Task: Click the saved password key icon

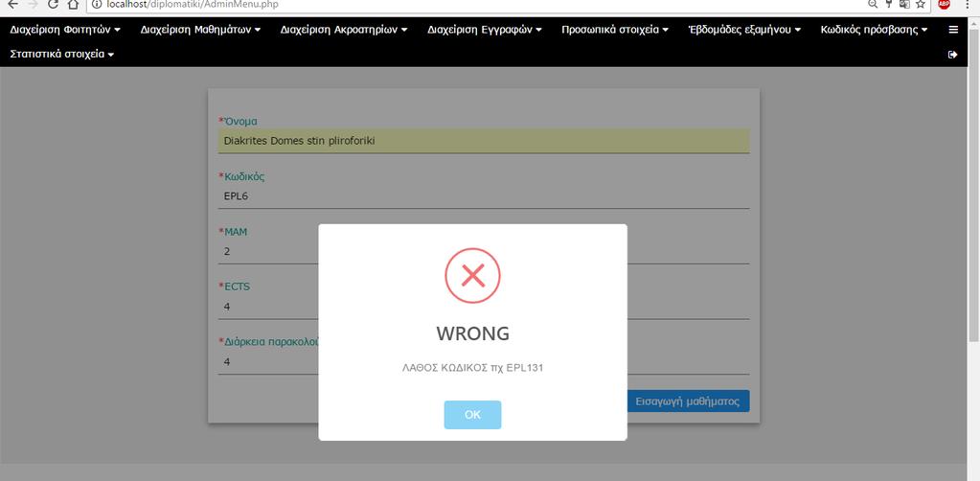Action: click(889, 4)
